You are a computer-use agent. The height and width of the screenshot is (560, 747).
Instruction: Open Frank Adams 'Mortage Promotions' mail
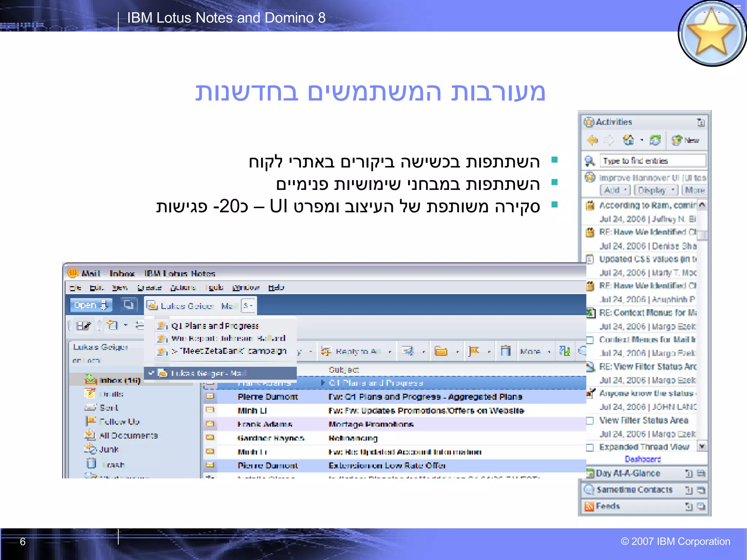[x=395, y=424]
